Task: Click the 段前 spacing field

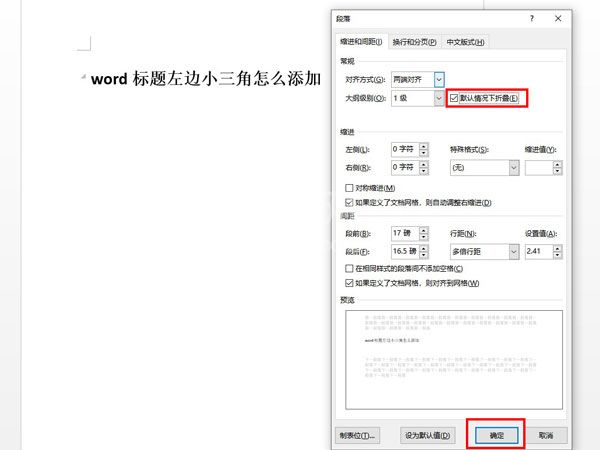Action: (x=405, y=233)
